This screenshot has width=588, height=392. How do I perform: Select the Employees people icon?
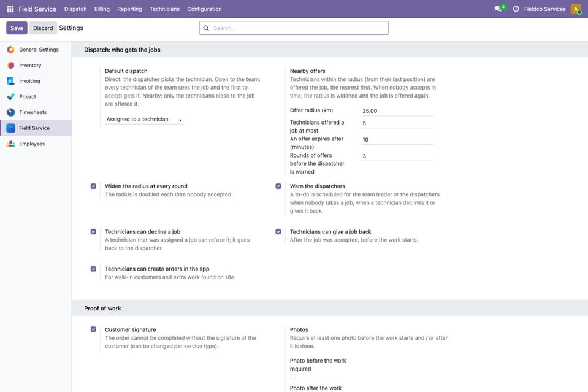11,144
